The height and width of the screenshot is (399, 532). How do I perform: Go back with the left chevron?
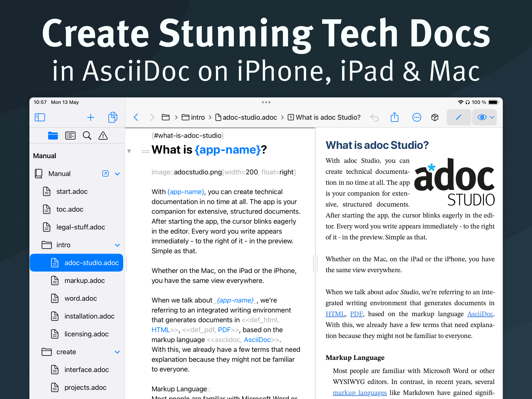136,117
